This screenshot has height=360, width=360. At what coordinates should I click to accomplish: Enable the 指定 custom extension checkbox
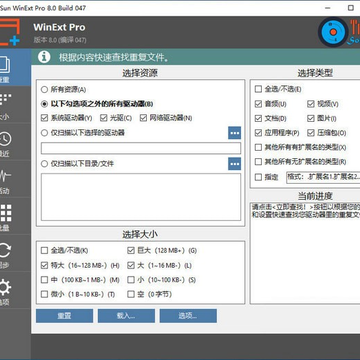(x=258, y=177)
